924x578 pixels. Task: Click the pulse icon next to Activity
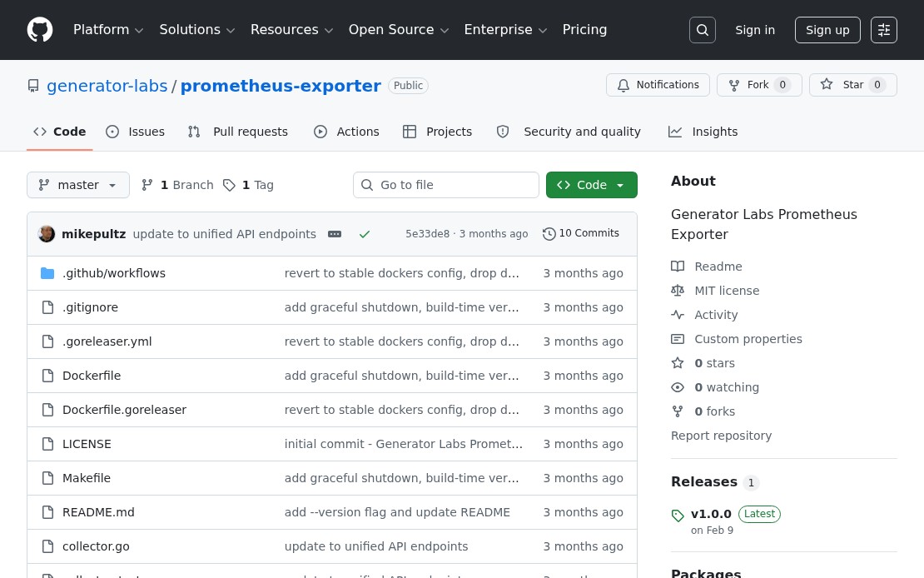[x=678, y=315]
